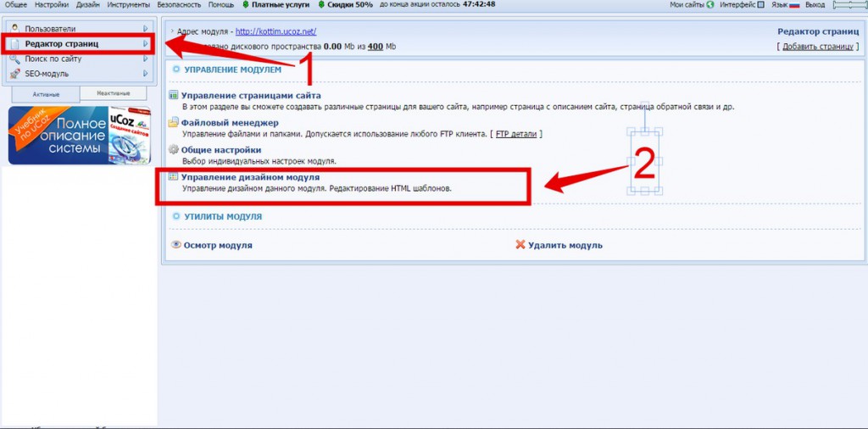Click the Add page link
The image size is (868, 429).
click(818, 47)
